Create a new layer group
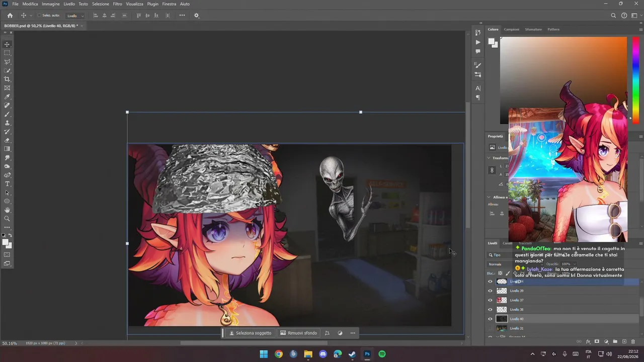The image size is (644, 362). (x=615, y=342)
